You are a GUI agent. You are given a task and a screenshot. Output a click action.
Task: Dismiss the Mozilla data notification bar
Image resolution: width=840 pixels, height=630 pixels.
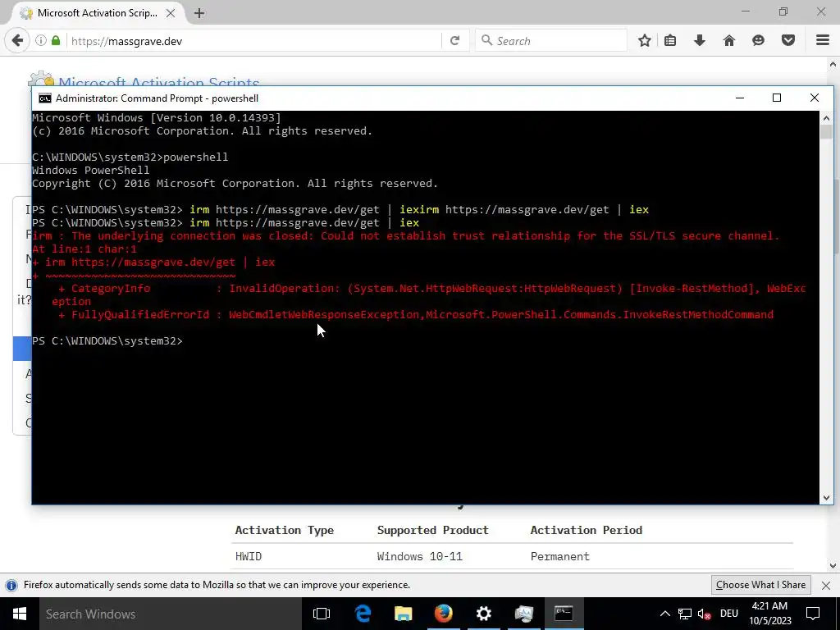(x=826, y=585)
